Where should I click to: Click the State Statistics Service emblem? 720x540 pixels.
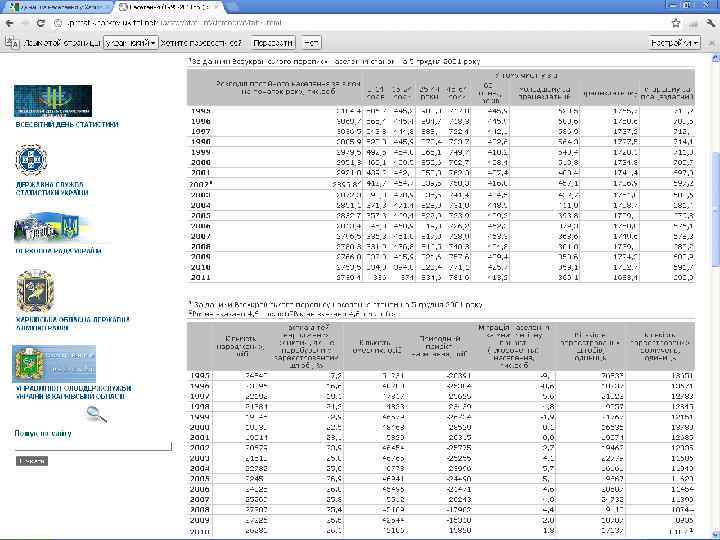(x=31, y=159)
